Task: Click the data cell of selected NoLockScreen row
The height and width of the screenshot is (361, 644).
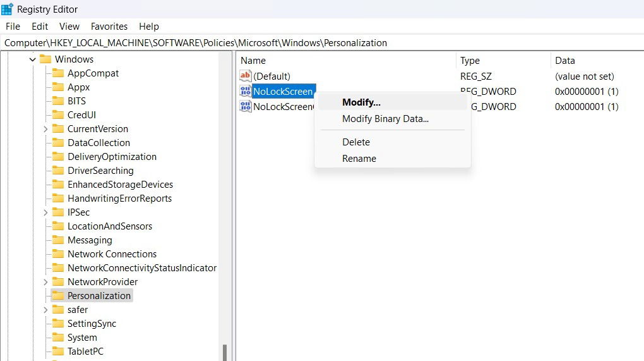Action: coord(587,92)
